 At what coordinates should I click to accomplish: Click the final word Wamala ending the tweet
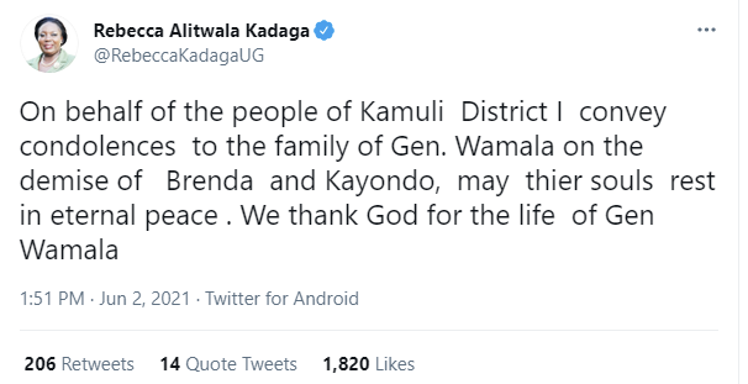(x=69, y=250)
